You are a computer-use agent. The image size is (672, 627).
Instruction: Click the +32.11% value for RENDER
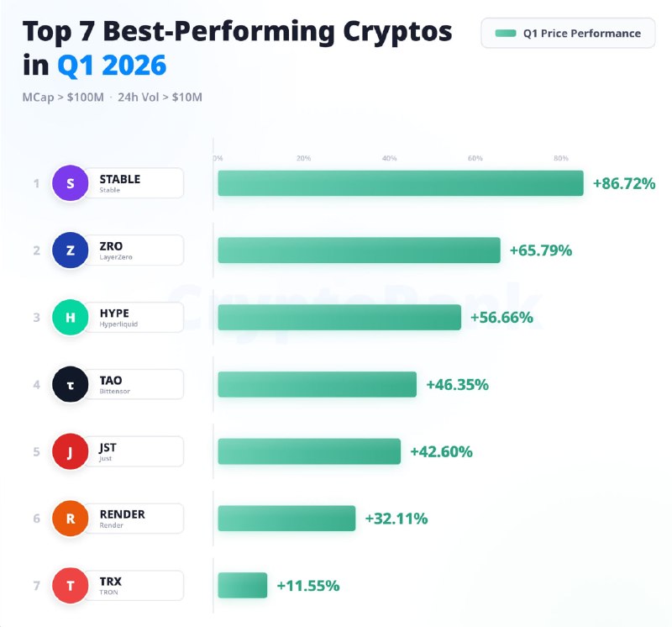(396, 519)
